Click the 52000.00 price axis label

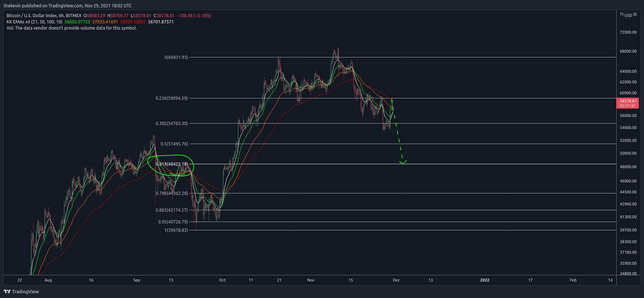628,140
